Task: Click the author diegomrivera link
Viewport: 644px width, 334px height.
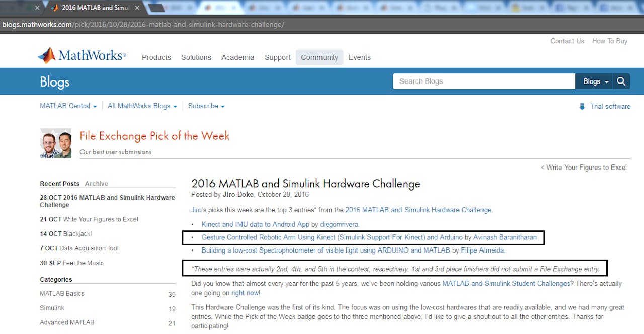Action: pyautogui.click(x=339, y=224)
